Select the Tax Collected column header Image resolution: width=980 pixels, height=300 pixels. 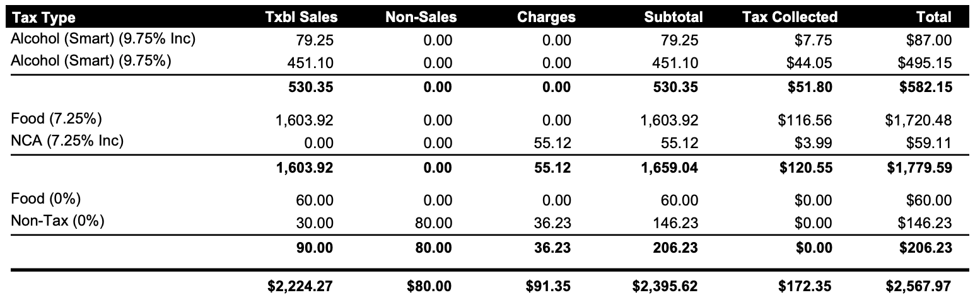pyautogui.click(x=790, y=17)
